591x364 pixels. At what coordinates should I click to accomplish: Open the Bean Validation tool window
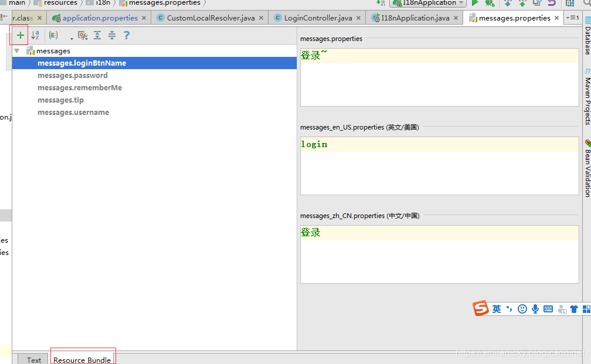click(587, 168)
